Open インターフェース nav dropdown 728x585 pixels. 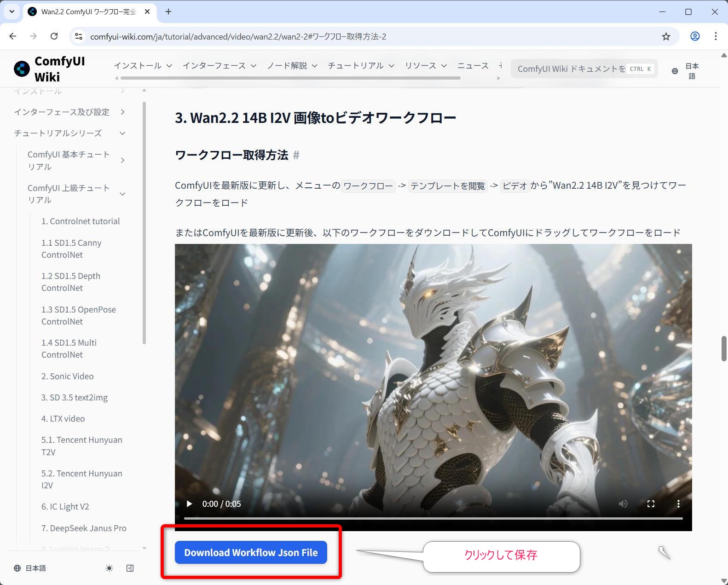coord(219,66)
